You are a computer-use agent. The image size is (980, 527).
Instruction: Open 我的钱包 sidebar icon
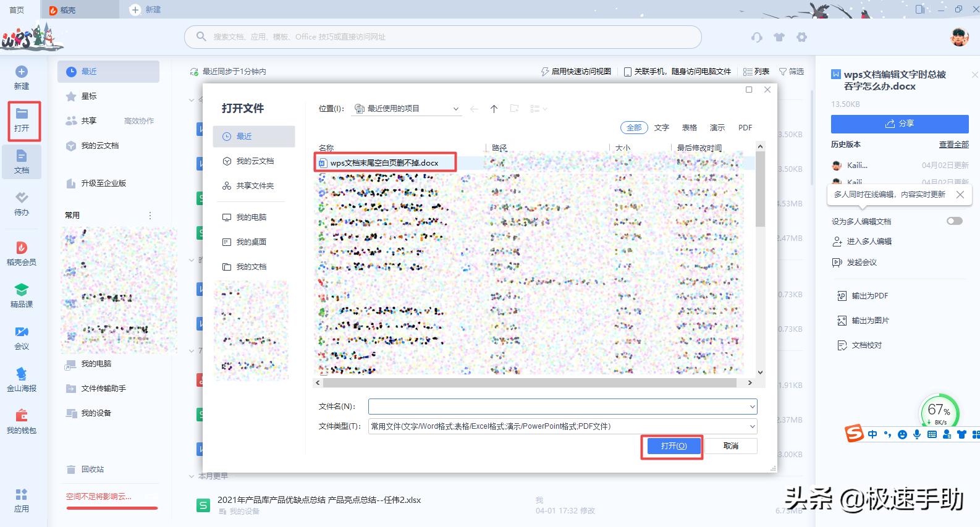coord(22,422)
